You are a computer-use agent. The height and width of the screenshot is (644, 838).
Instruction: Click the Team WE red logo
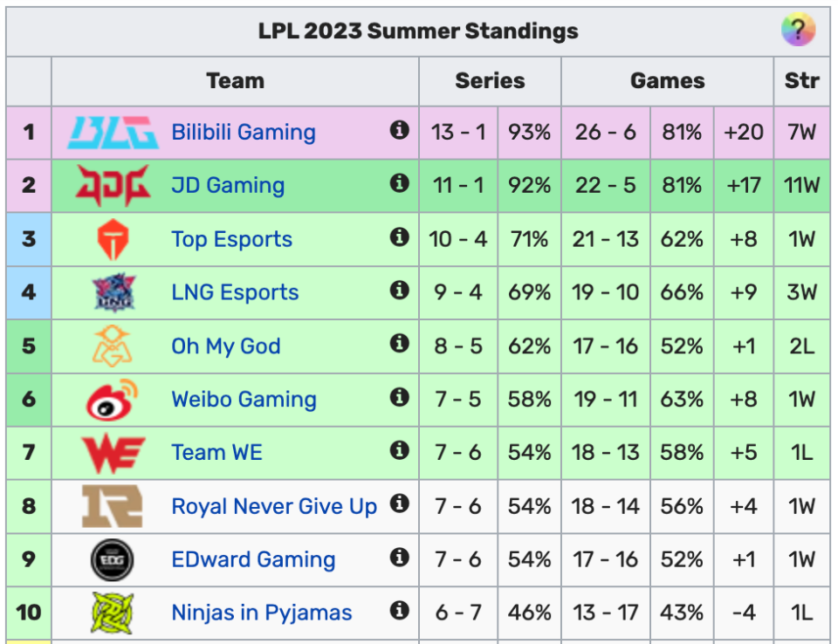[113, 453]
